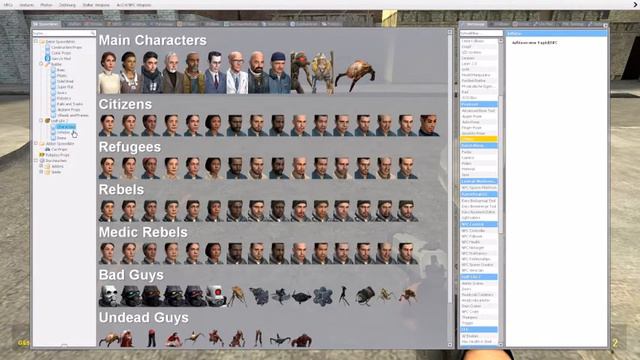Spawn the white gas-mask Bad Guys NPC
Screen dimensions: 640x360
coord(109,296)
